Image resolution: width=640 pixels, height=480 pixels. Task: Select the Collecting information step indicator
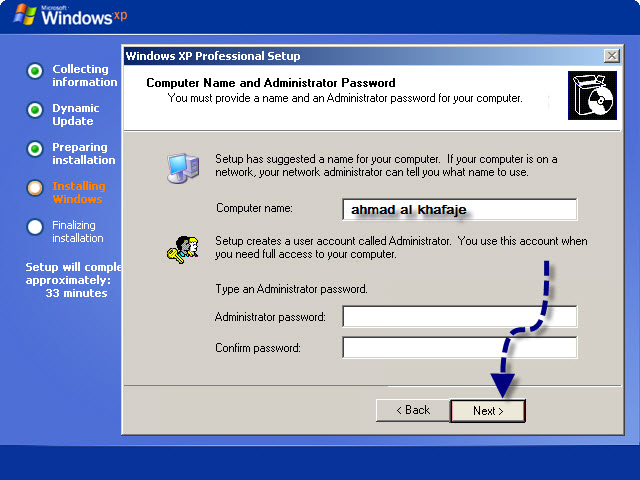click(x=35, y=71)
